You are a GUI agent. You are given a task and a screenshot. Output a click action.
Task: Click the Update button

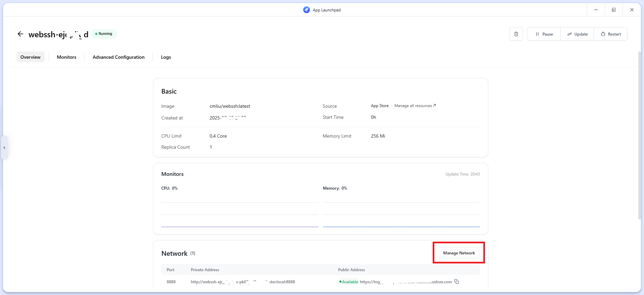pyautogui.click(x=577, y=34)
